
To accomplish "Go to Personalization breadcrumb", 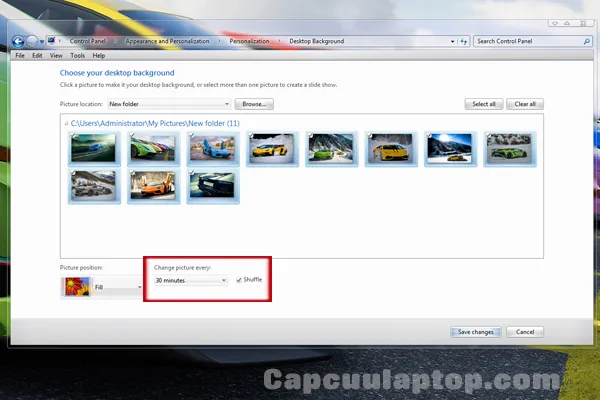I will click(249, 41).
